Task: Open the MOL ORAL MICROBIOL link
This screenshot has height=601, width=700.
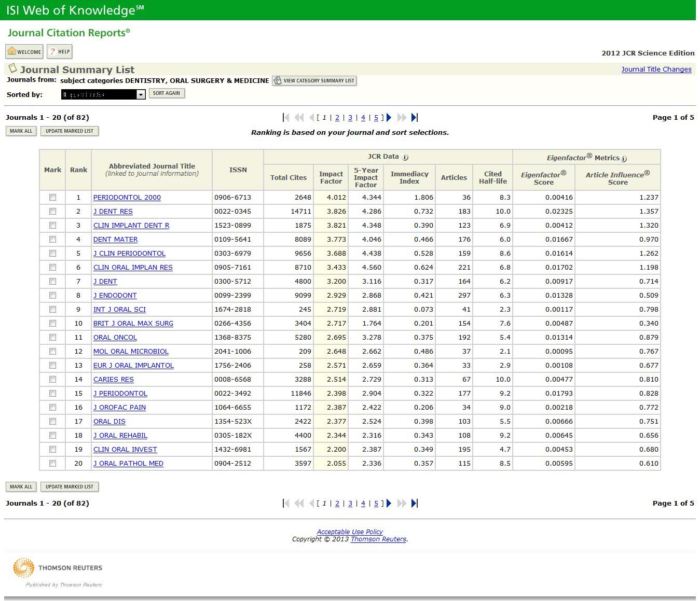Action: 131,352
